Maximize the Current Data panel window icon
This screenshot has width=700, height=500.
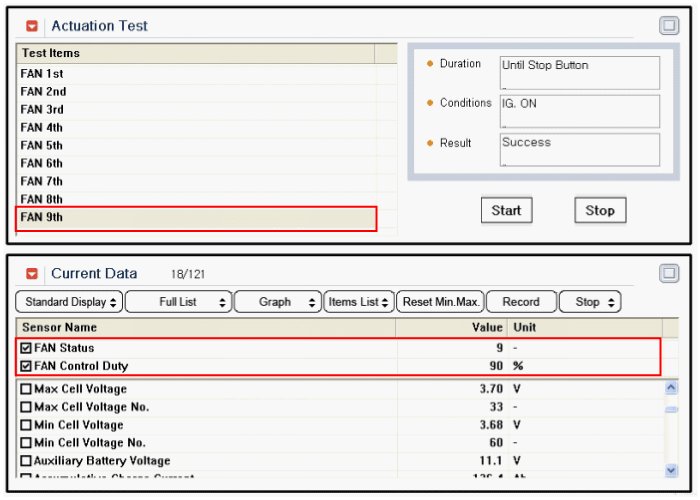tap(669, 273)
